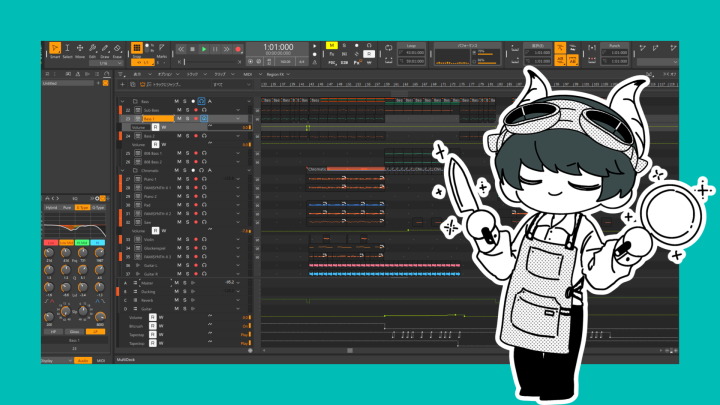
Task: Switch to the Audio tab
Action: tap(83, 361)
